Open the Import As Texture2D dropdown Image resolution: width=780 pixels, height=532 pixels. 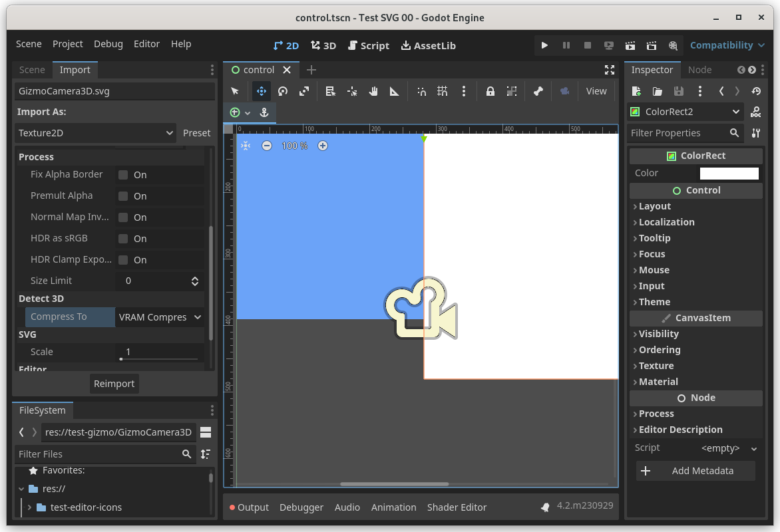click(x=95, y=133)
